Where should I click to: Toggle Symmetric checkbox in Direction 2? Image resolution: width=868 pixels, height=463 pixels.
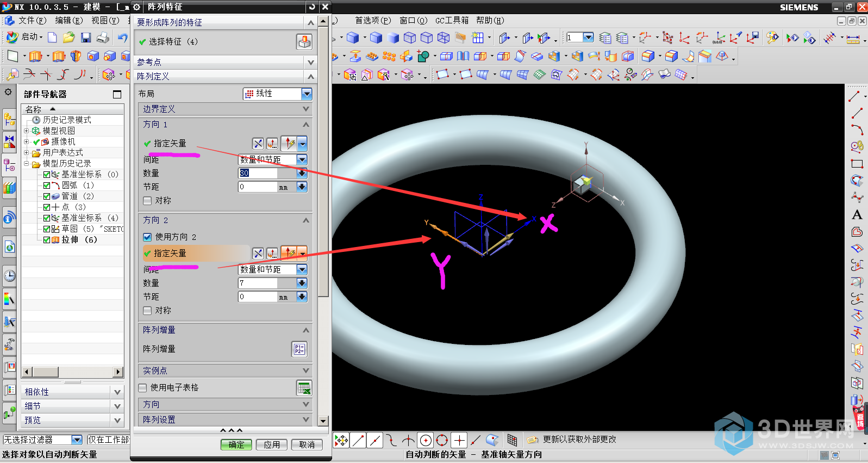[147, 311]
